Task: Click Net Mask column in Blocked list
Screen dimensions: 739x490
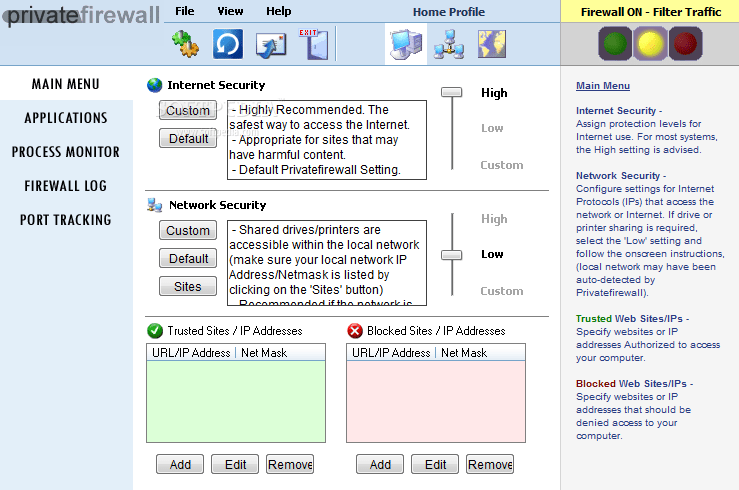Action: pos(480,352)
